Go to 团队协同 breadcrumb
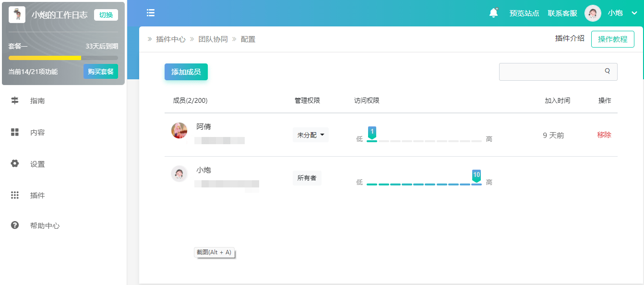This screenshot has height=285, width=644. pyautogui.click(x=213, y=39)
